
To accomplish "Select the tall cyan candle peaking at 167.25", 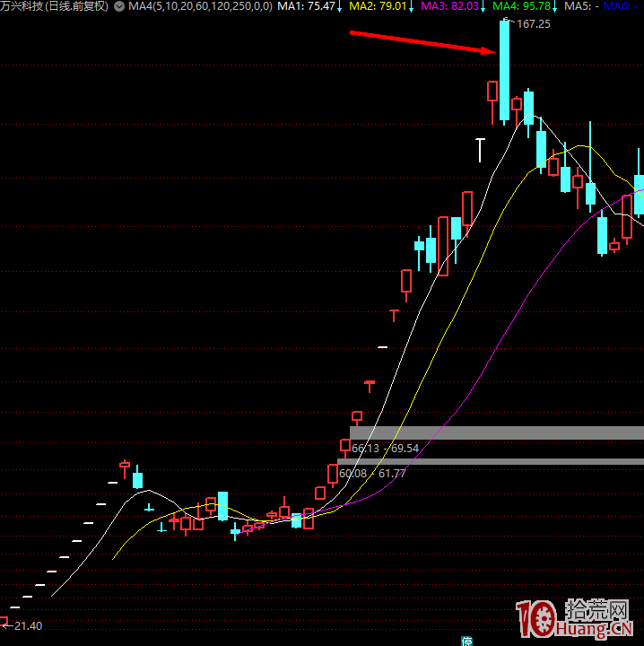I will (504, 71).
